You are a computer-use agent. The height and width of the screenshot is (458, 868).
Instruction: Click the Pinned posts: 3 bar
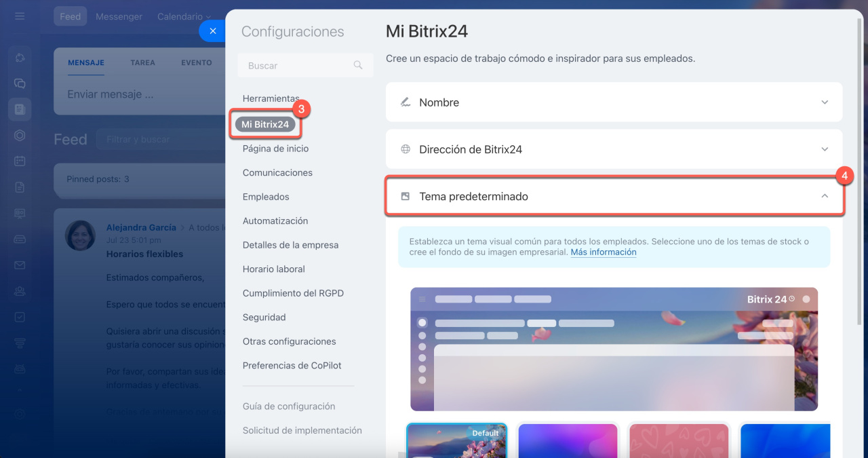[140, 179]
